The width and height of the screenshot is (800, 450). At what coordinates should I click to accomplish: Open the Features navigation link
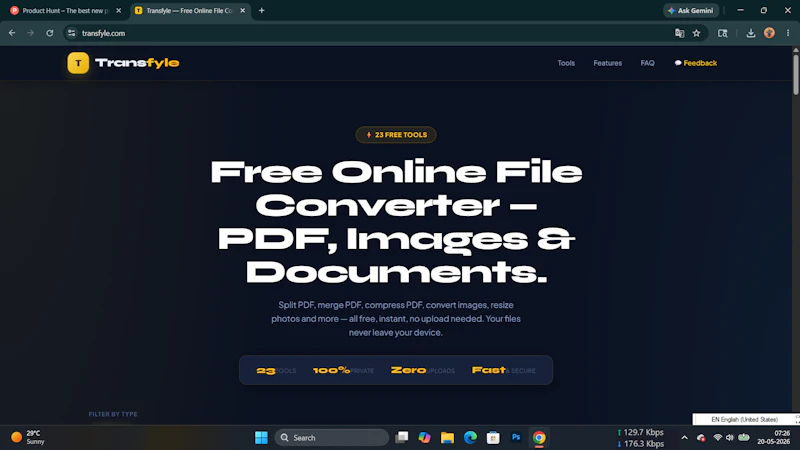point(607,63)
